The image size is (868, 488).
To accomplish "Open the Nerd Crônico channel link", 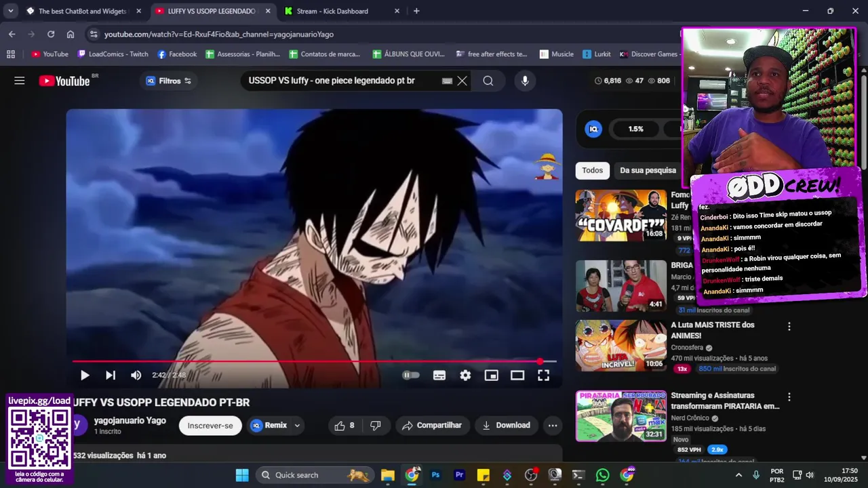I will click(x=690, y=418).
